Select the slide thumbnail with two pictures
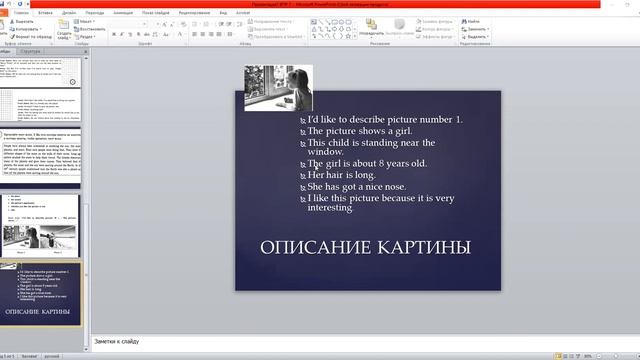 [x=40, y=226]
